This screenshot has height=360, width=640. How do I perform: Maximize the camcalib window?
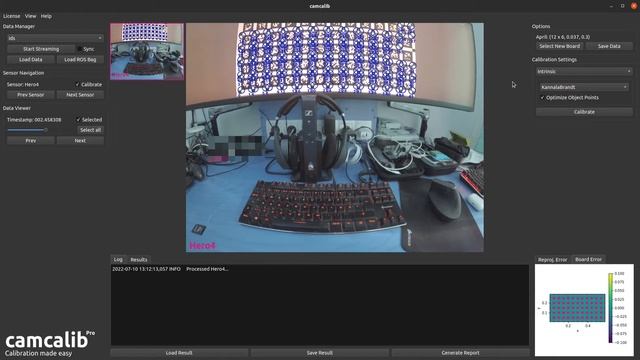tap(622, 6)
